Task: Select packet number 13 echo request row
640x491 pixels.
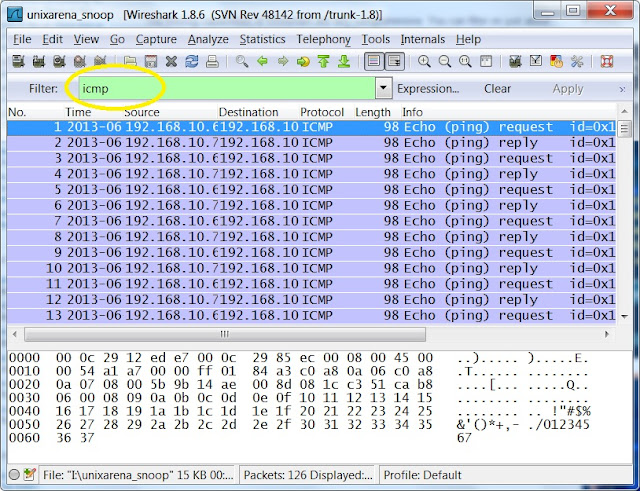Action: (311, 315)
